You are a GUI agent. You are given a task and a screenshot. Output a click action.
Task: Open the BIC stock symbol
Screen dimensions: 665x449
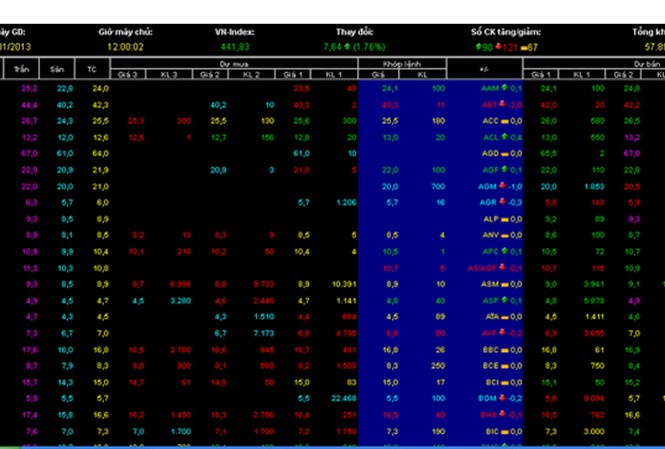(x=493, y=432)
